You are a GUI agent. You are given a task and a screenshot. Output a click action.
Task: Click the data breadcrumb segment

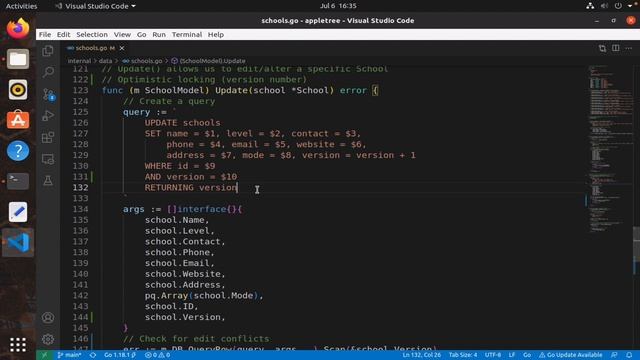[x=105, y=61]
